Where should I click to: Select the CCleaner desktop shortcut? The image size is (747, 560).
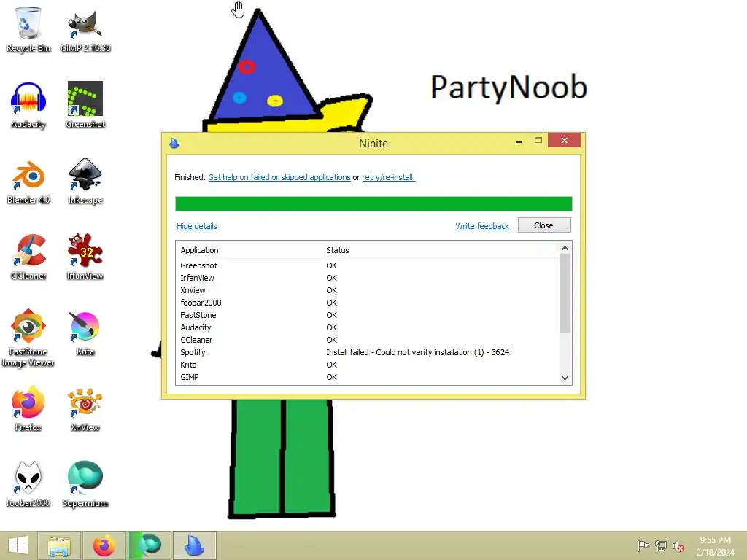[28, 257]
